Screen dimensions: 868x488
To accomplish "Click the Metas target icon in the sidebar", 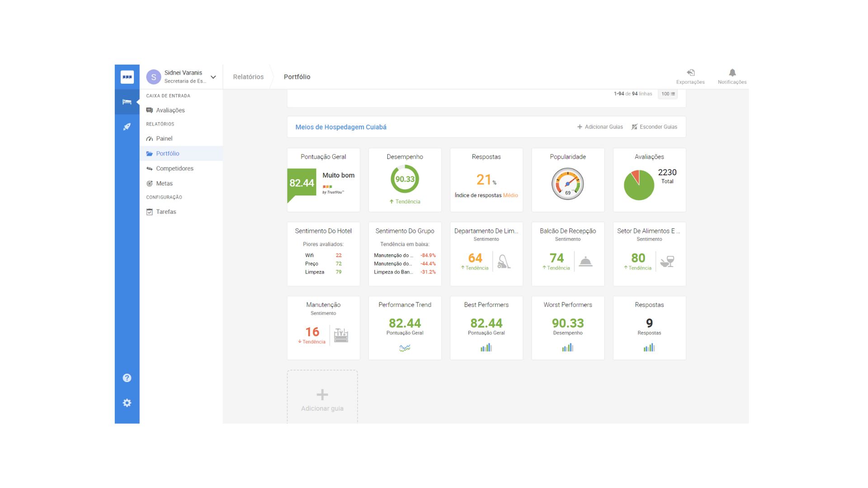I will [x=149, y=183].
